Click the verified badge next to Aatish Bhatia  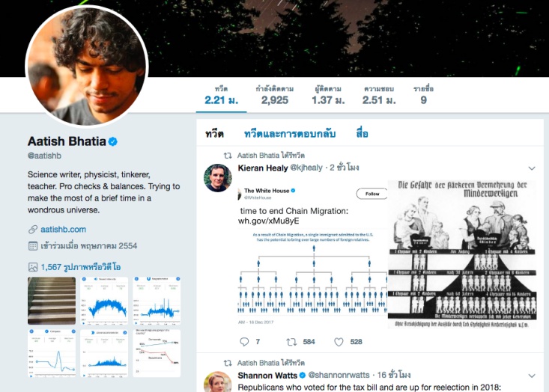tap(113, 141)
